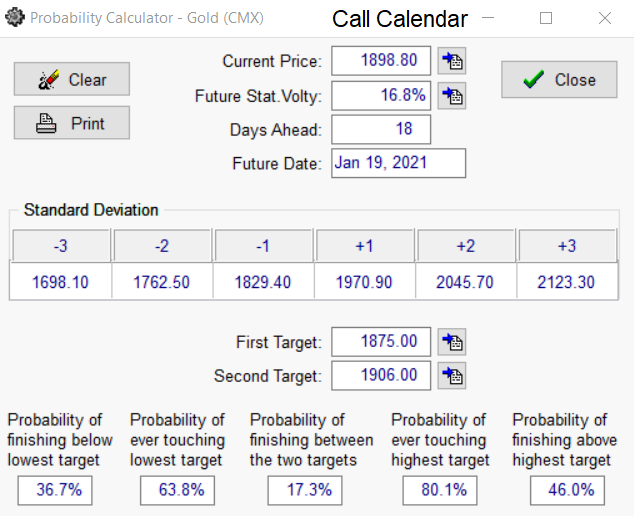634x516 pixels.
Task: Click the 17.3% finishing between targets box
Action: tap(305, 491)
